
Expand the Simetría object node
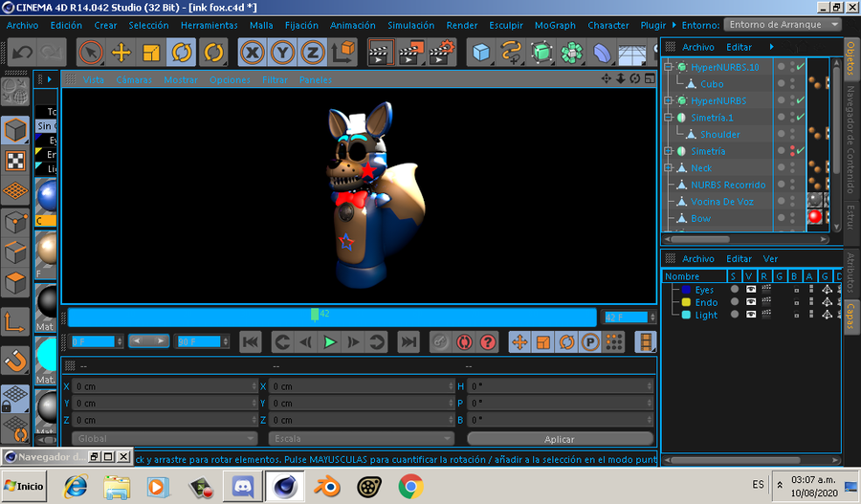669,151
